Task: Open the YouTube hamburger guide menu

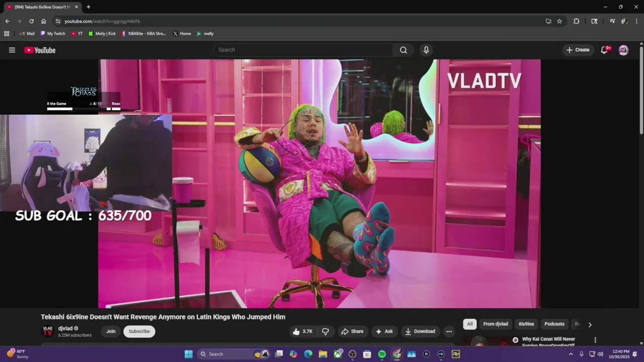Action: tap(12, 50)
